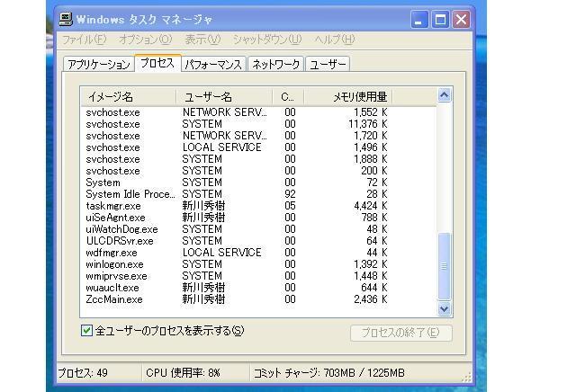Open the ファイル(F) menu
The width and height of the screenshot is (576, 392).
84,40
